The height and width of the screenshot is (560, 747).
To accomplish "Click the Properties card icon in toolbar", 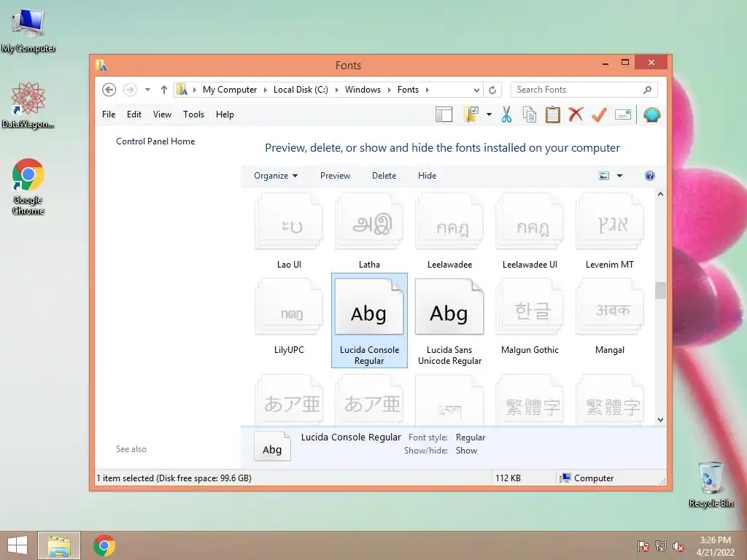I will tap(623, 114).
